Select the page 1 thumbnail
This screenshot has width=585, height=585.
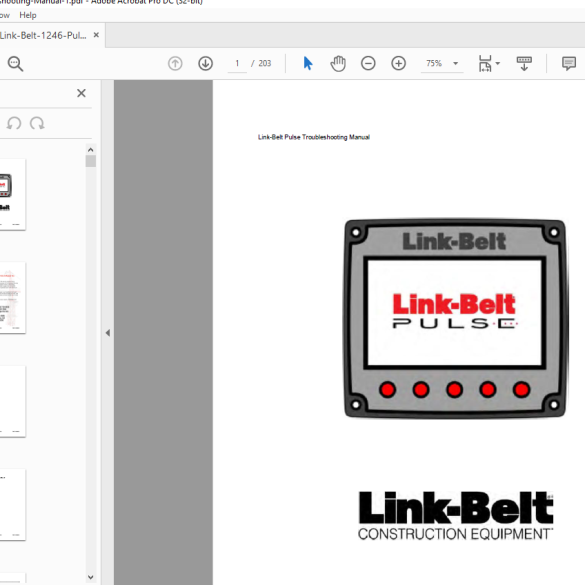click(x=13, y=194)
